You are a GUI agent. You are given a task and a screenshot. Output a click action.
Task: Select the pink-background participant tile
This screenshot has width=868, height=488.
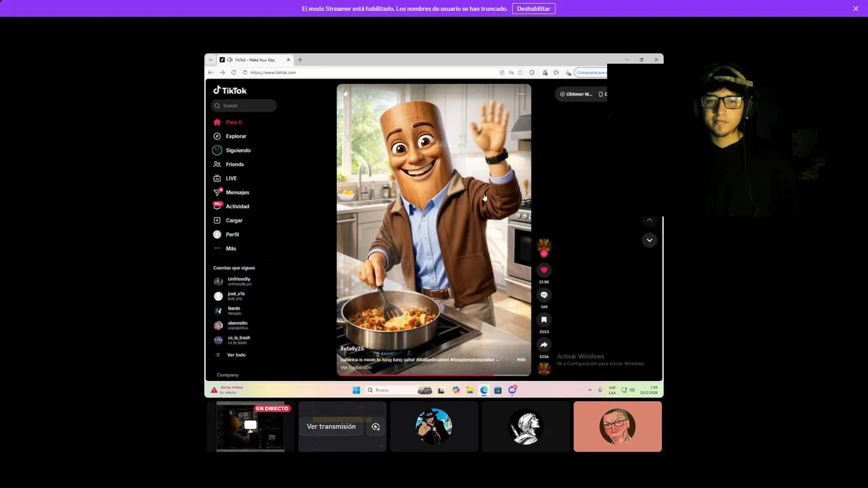pyautogui.click(x=617, y=426)
